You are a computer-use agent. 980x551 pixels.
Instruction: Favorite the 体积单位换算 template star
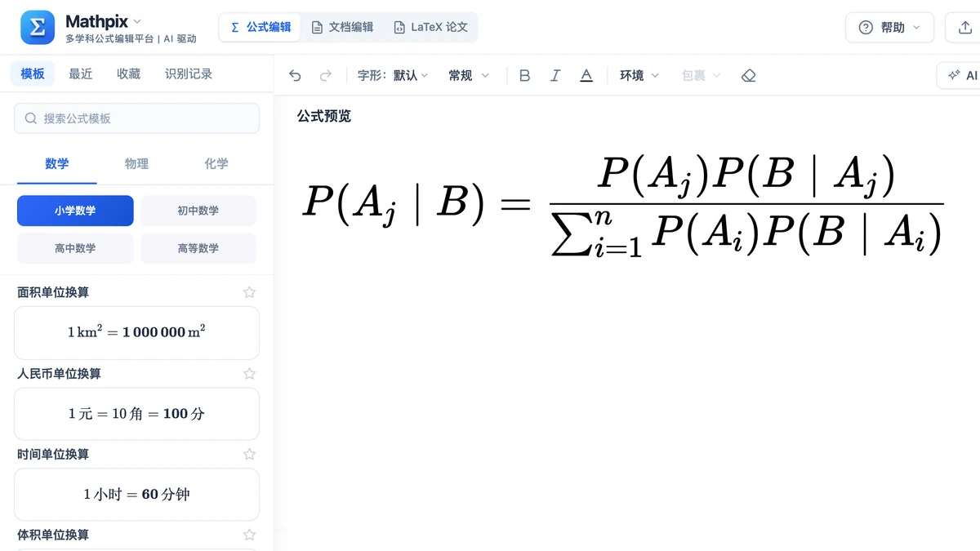click(250, 535)
